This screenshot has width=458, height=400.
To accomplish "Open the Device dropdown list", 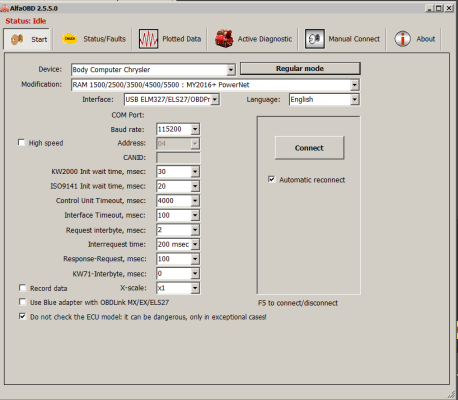I will (x=231, y=70).
